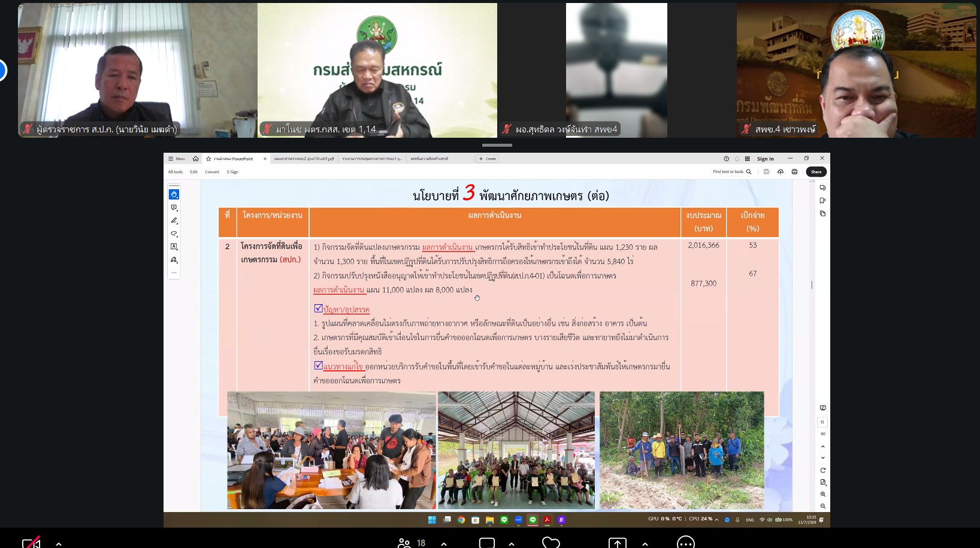Zoom out of the PDF page
This screenshot has width=980, height=548.
pos(822,506)
